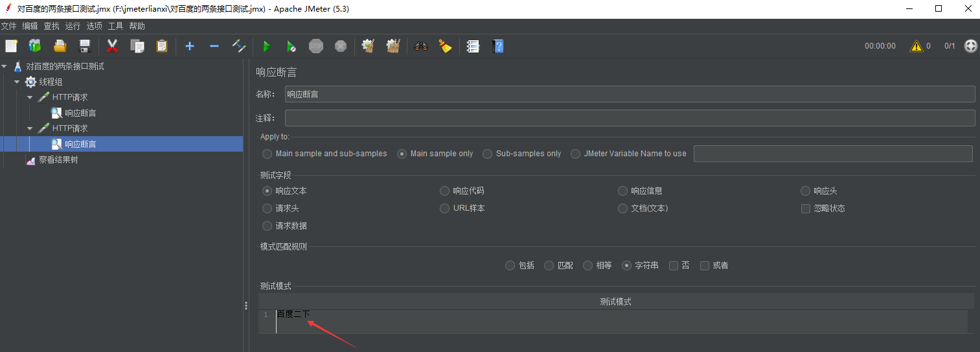
Task: Select Main sample only option
Action: pyautogui.click(x=435, y=154)
